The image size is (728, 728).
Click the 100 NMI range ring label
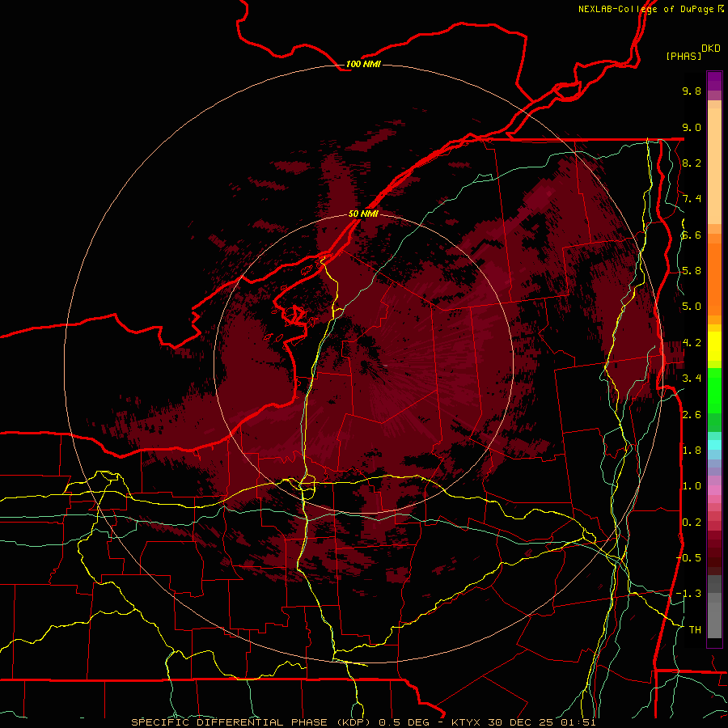coord(363,64)
